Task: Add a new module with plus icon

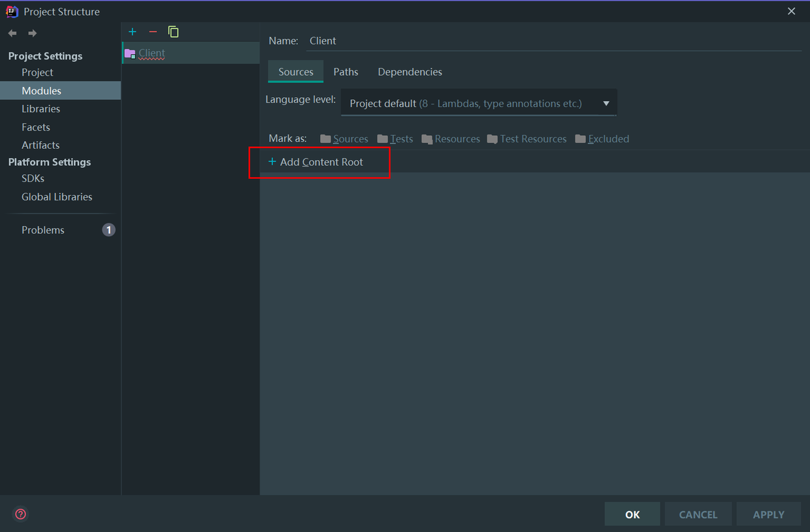Action: [x=133, y=31]
